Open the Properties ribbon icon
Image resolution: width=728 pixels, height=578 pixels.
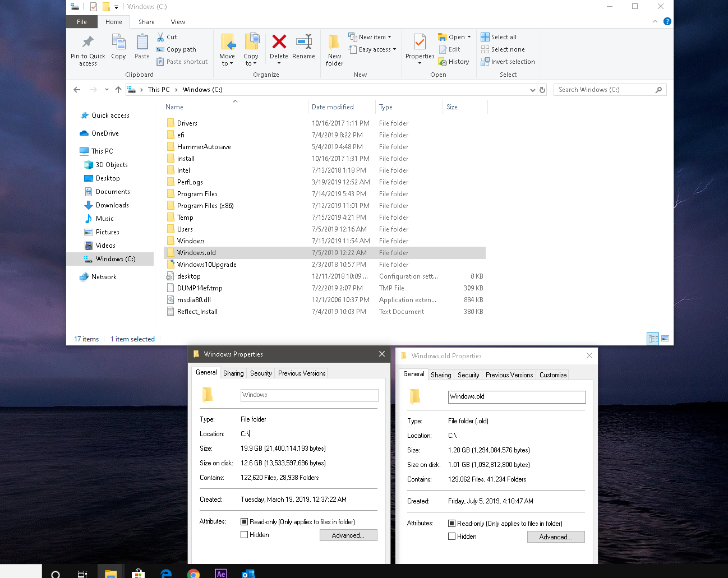tap(420, 42)
